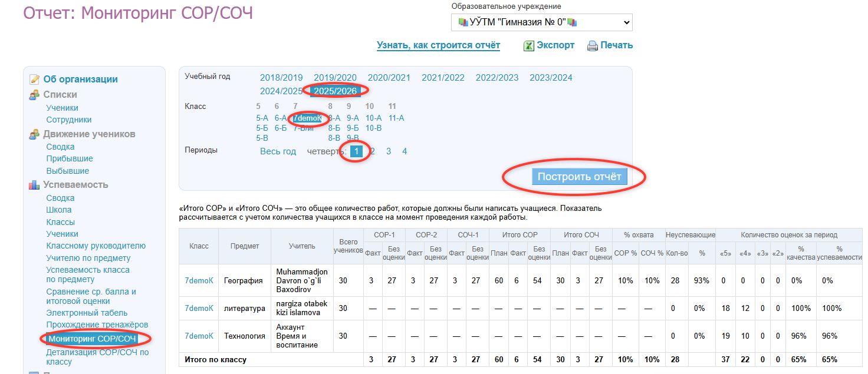Open Электронный табель in sidebar
This screenshot has height=374, width=868.
[87, 313]
